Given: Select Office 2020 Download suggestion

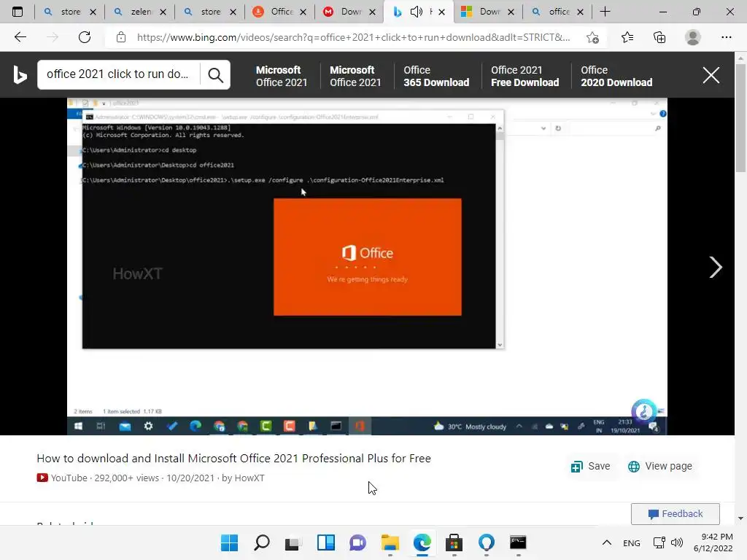Looking at the screenshot, I should click(616, 76).
